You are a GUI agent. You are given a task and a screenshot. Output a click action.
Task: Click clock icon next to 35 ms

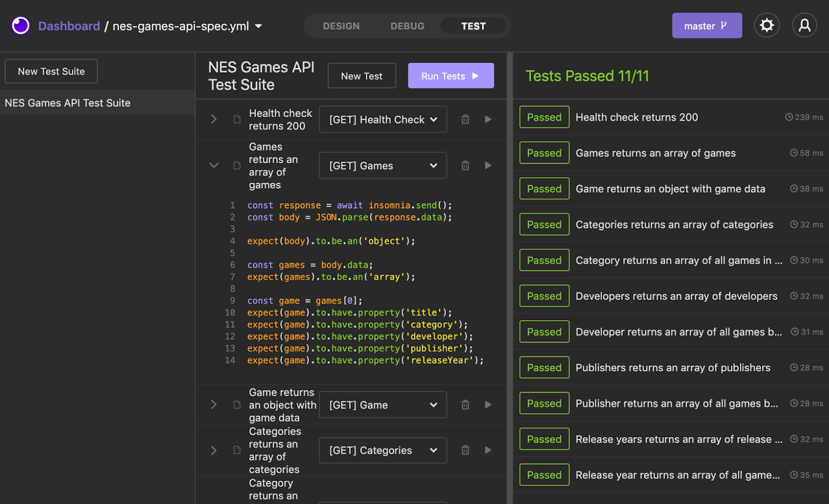coord(794,474)
